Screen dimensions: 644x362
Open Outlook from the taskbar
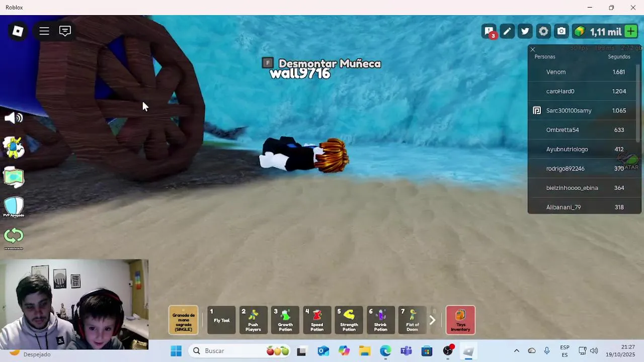tap(323, 351)
